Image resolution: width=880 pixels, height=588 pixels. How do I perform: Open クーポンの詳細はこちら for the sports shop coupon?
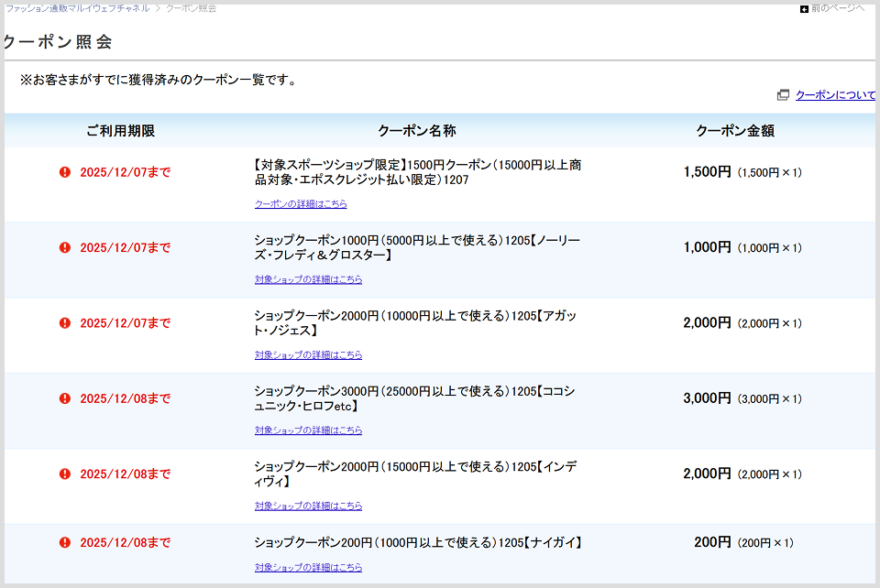301,204
